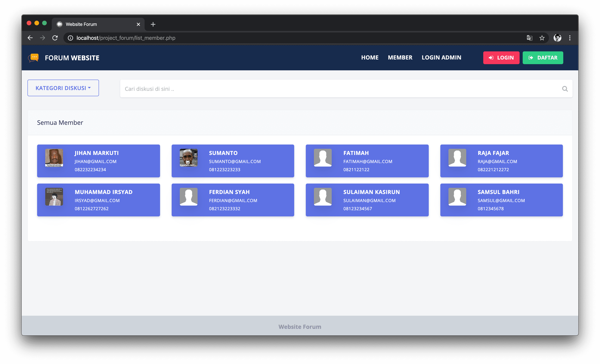Click the Chrome profile avatar
The height and width of the screenshot is (364, 600).
[557, 38]
